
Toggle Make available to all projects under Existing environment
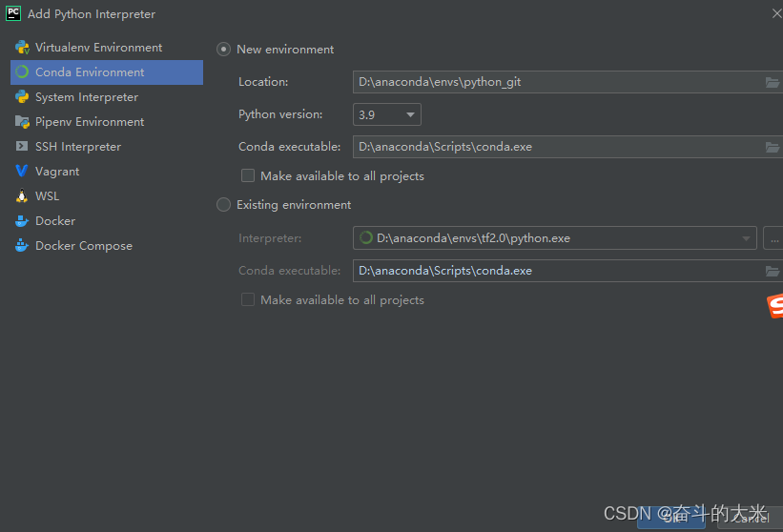[x=248, y=299]
